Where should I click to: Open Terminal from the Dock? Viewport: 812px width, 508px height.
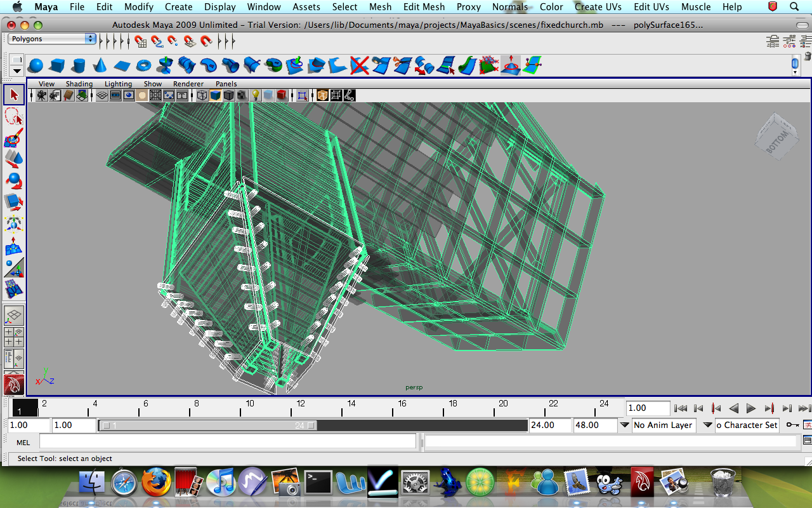318,483
